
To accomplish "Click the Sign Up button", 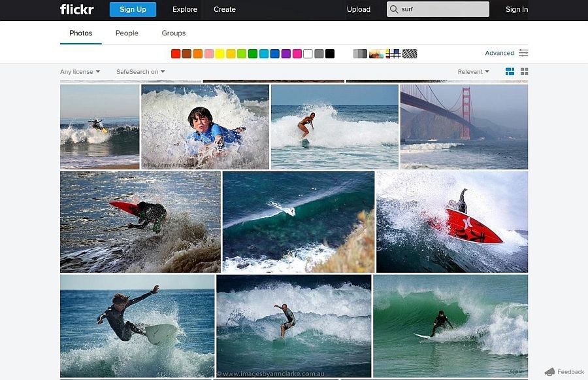I will [x=133, y=9].
